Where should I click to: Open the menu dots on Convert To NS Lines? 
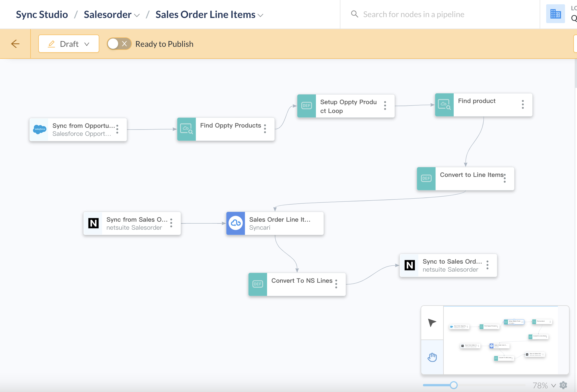pyautogui.click(x=336, y=284)
